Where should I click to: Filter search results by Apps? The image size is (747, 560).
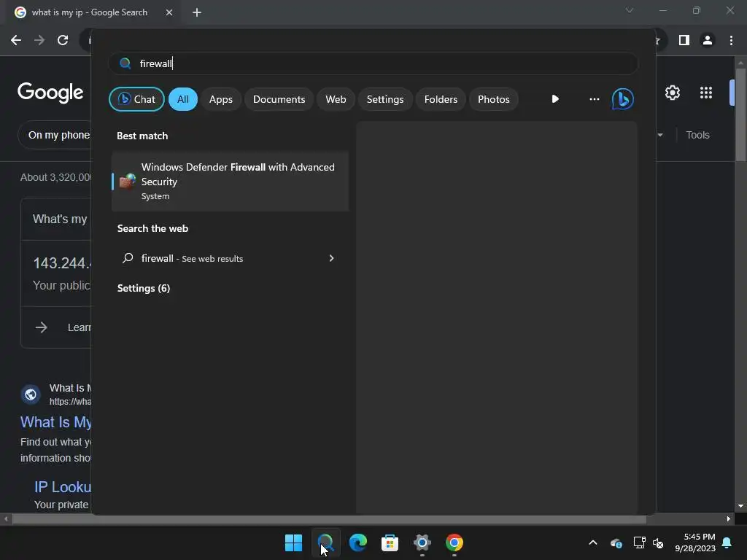(x=220, y=99)
